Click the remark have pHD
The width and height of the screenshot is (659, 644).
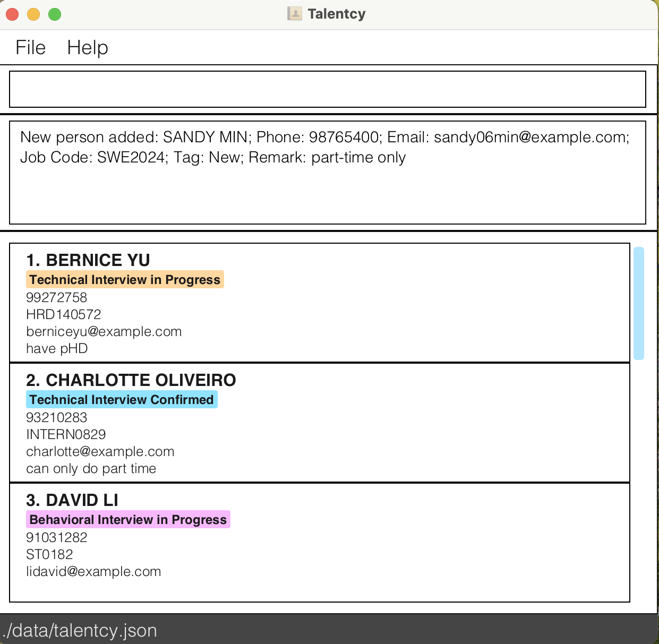click(x=57, y=349)
